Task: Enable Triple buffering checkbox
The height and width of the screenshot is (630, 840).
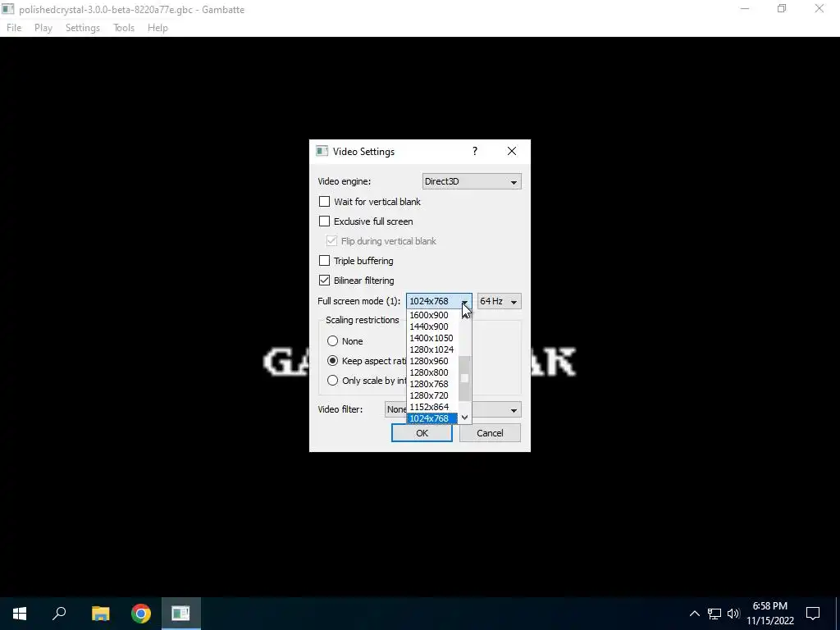Action: (x=324, y=261)
